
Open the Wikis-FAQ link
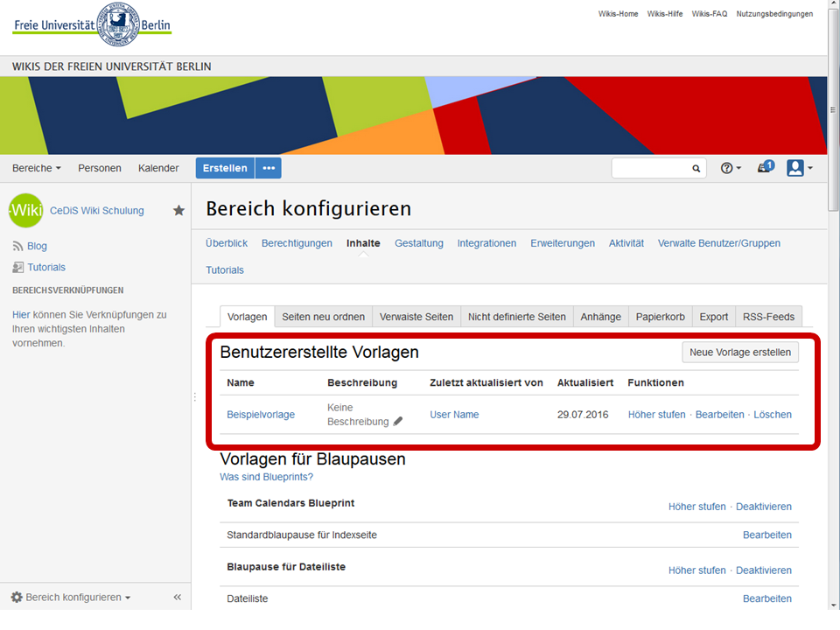(x=710, y=14)
